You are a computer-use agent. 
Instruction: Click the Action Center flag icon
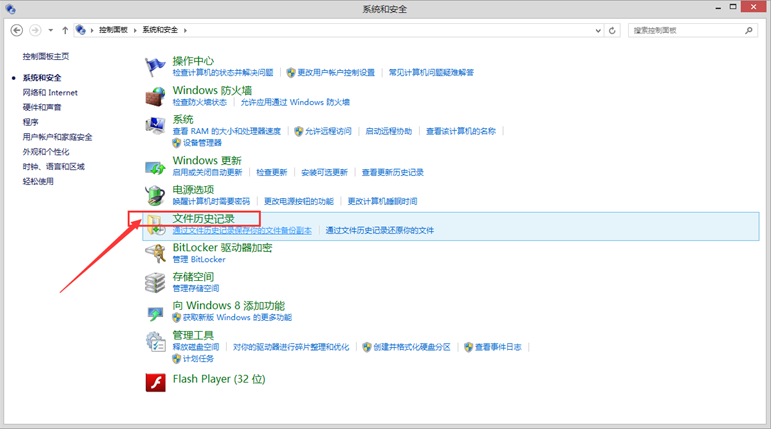pyautogui.click(x=155, y=67)
